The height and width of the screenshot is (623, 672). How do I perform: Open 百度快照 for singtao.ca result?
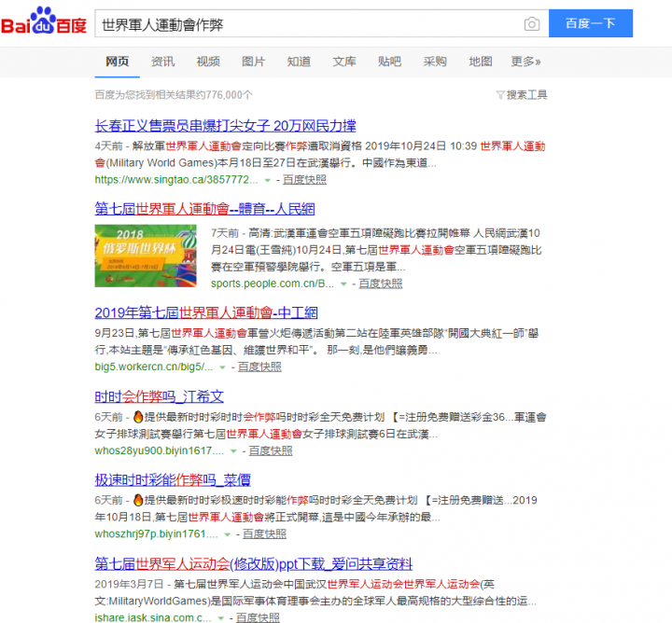click(304, 180)
